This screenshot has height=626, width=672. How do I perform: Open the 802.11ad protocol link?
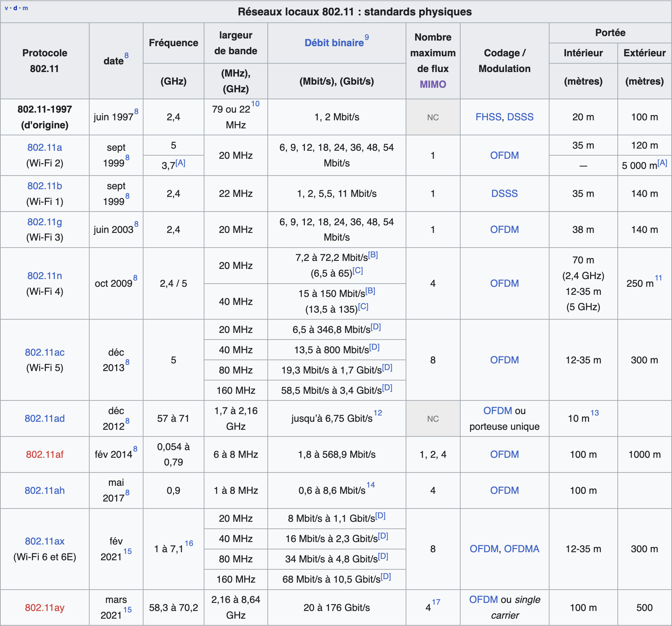pos(45,418)
